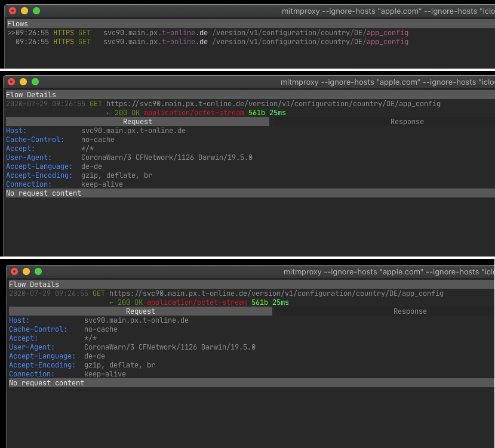Open the Request tab in the bottom window

140,311
